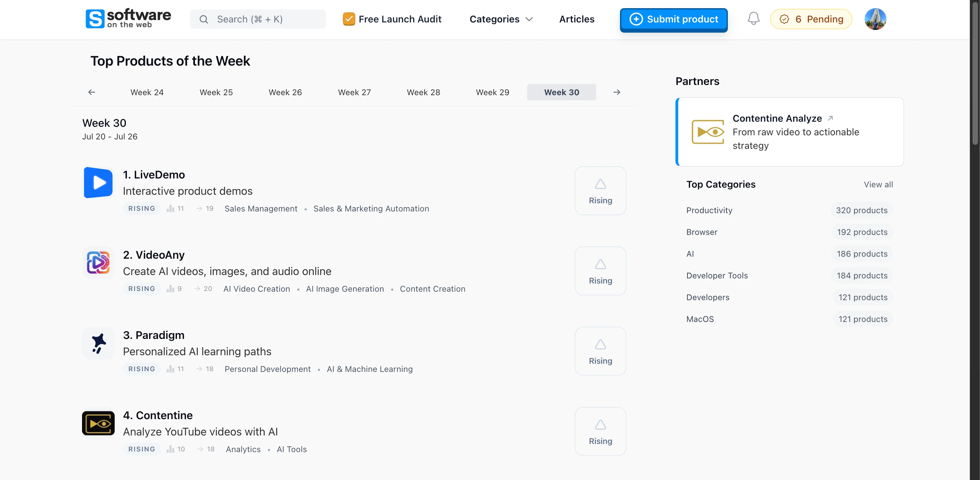Open the Software on the Web logo
Screen dimensions: 980x480
[x=128, y=19]
